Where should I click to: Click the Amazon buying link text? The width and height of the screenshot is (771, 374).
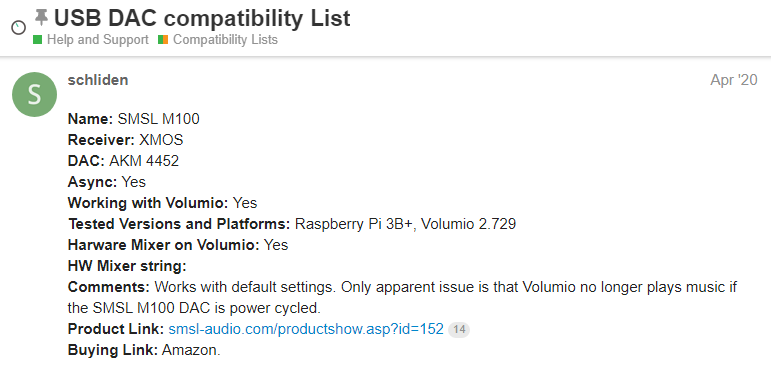coord(191,350)
